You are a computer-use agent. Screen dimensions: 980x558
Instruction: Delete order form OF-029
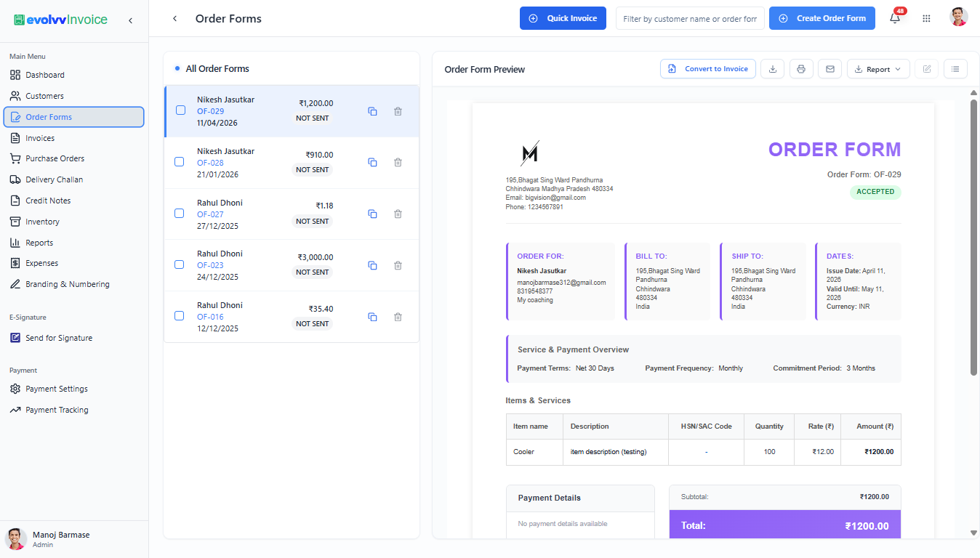click(398, 111)
